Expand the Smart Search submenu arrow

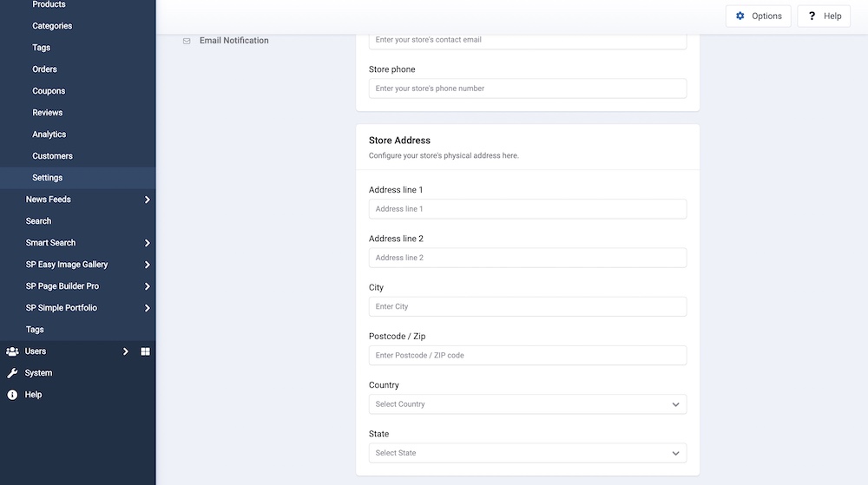(x=147, y=243)
